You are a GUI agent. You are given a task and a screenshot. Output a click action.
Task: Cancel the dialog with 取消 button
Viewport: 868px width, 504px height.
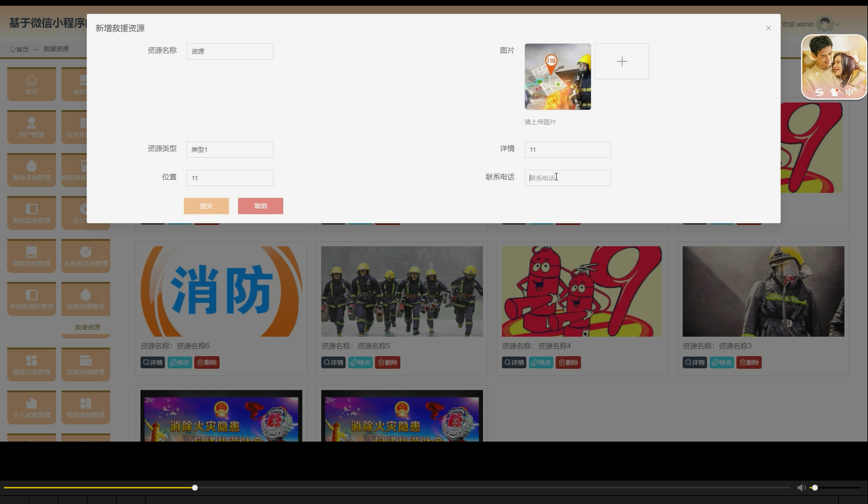coord(261,206)
